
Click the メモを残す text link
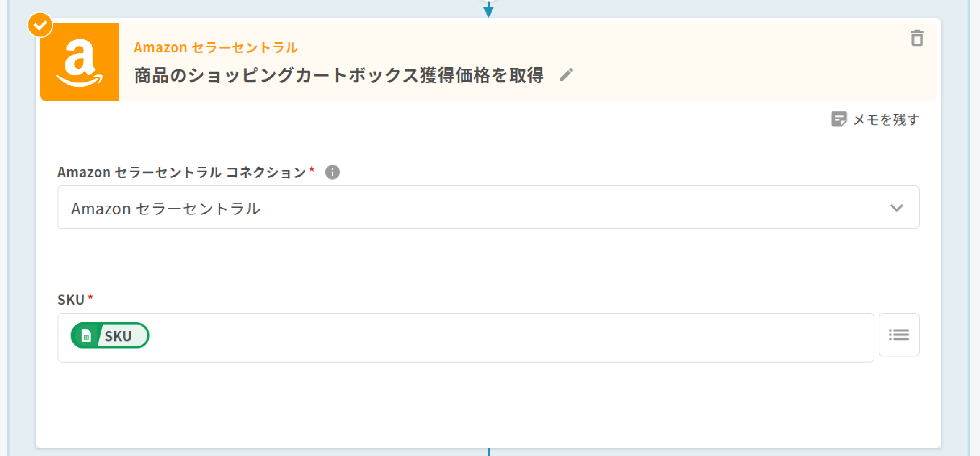pyautogui.click(x=886, y=120)
